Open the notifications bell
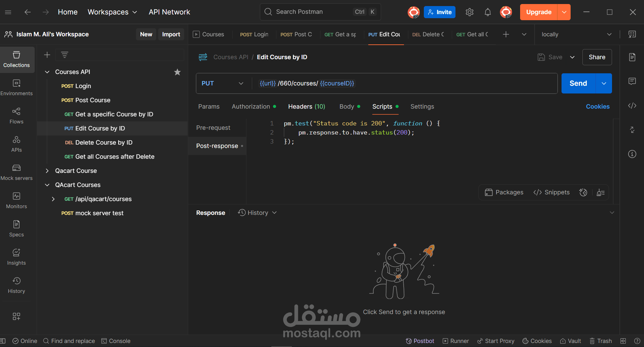This screenshot has height=347, width=644. [x=487, y=12]
